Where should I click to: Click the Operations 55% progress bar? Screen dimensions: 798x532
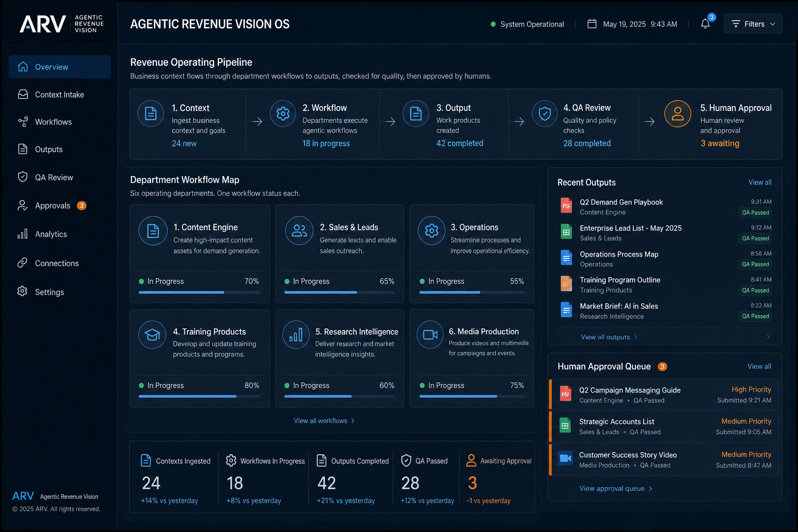point(472,292)
